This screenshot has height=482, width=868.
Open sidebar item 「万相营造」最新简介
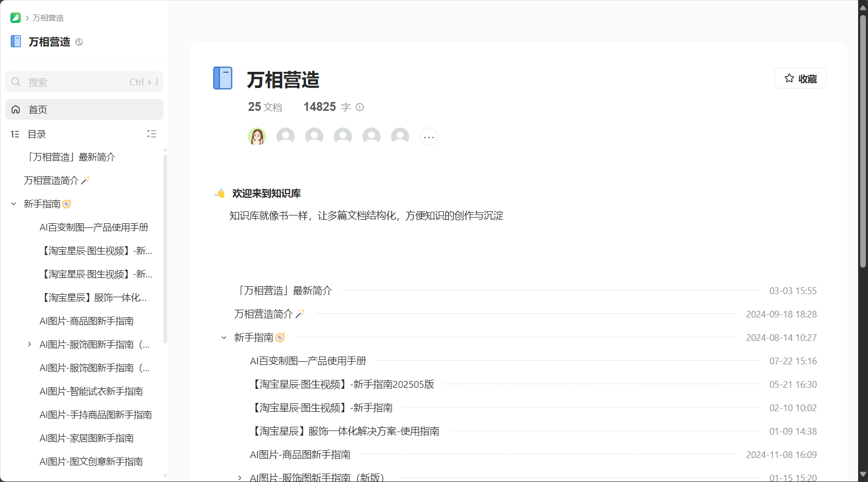70,157
